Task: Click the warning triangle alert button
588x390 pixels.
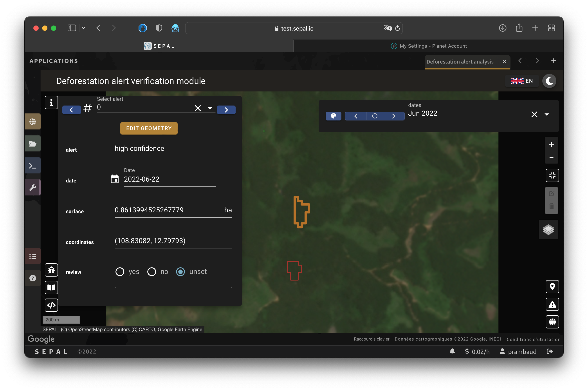Action: click(552, 304)
